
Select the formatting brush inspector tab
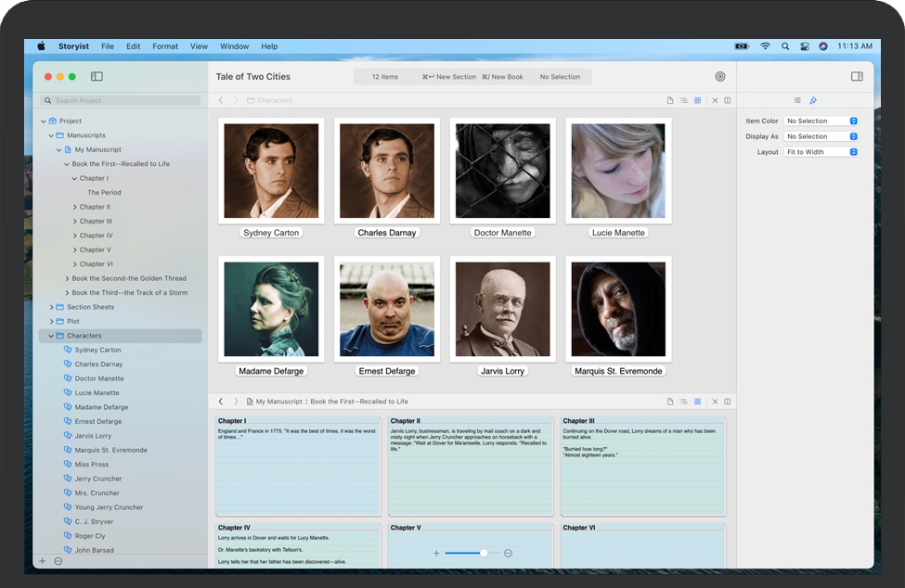tap(813, 100)
